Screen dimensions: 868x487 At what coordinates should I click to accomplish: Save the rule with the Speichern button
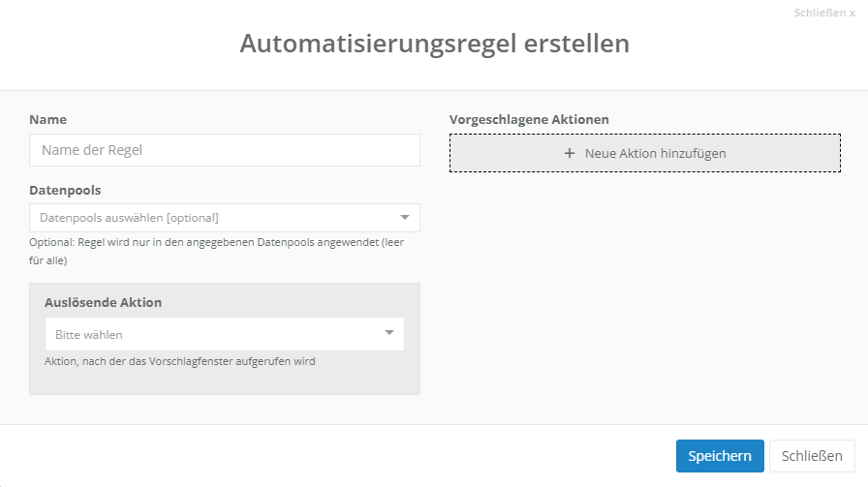720,456
